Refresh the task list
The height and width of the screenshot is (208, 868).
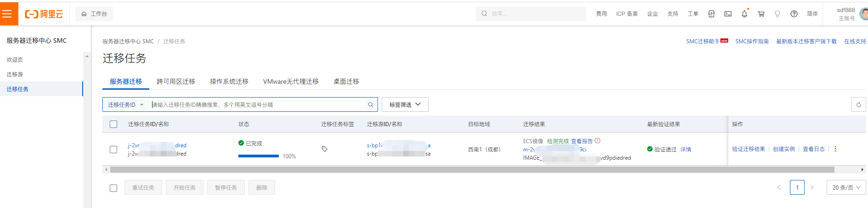[859, 104]
